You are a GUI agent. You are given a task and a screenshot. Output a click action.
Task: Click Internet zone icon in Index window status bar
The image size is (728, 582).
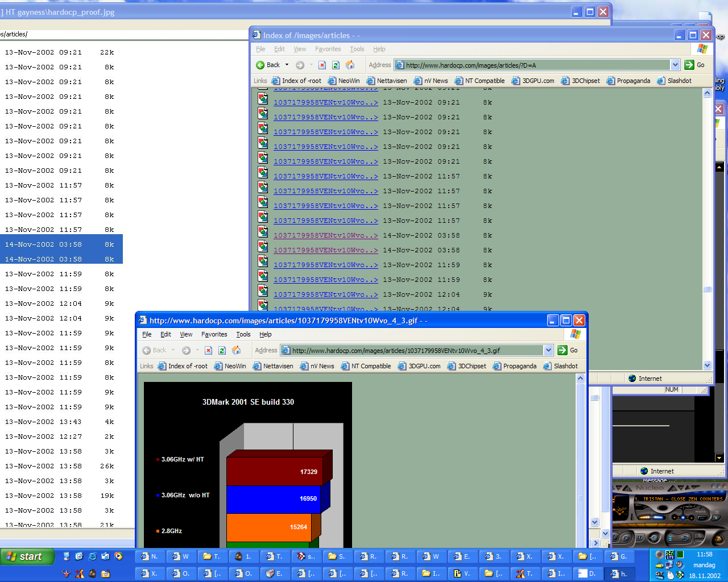coord(632,379)
